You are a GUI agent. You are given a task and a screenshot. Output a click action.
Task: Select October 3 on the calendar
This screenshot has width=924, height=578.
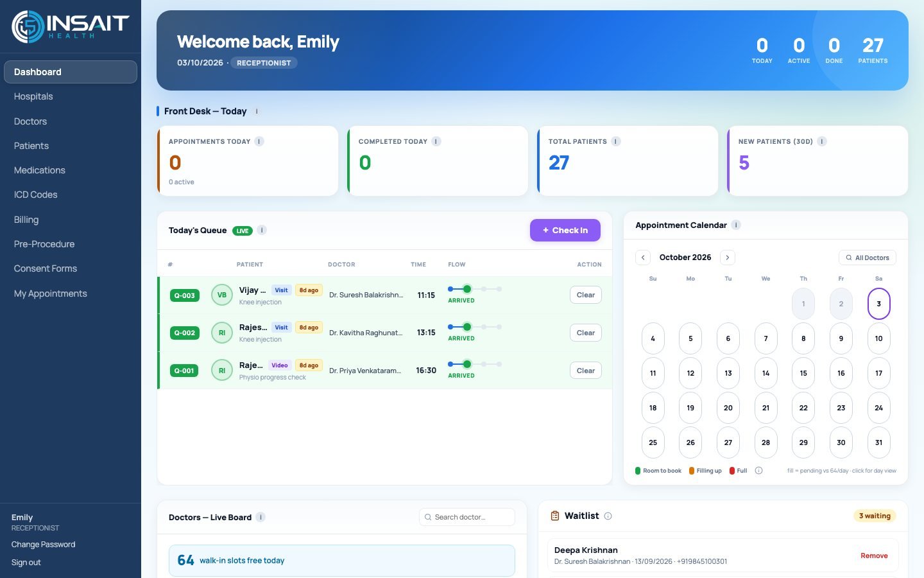tap(879, 304)
